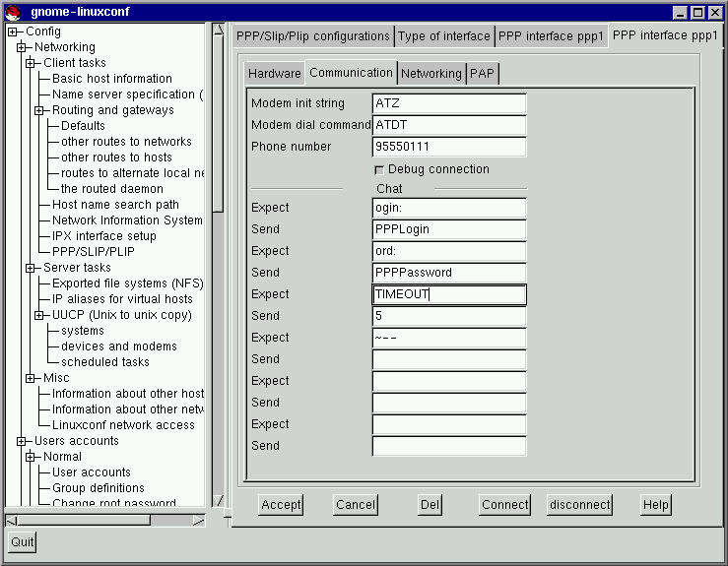Focus the Modem init string field
The image size is (728, 566).
pyautogui.click(x=449, y=103)
